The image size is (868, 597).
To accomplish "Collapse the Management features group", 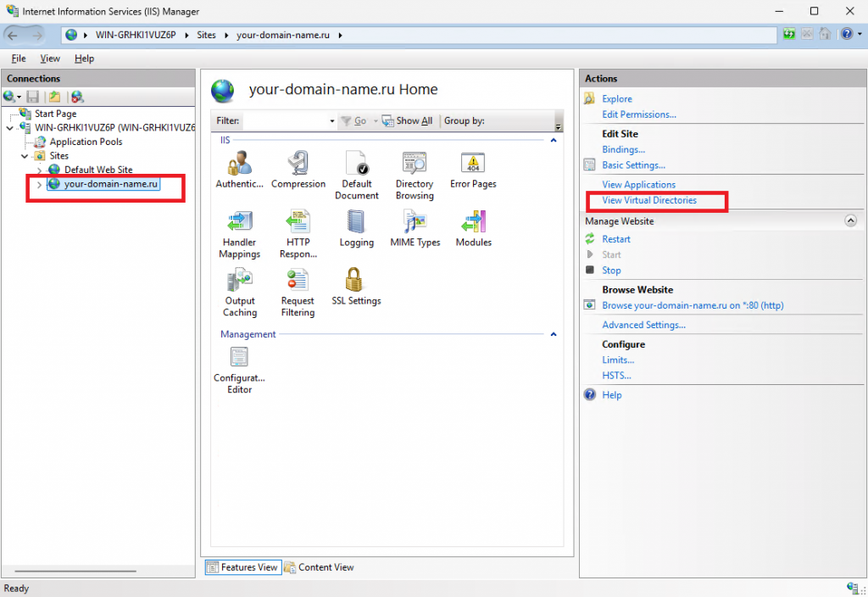I will pos(553,334).
